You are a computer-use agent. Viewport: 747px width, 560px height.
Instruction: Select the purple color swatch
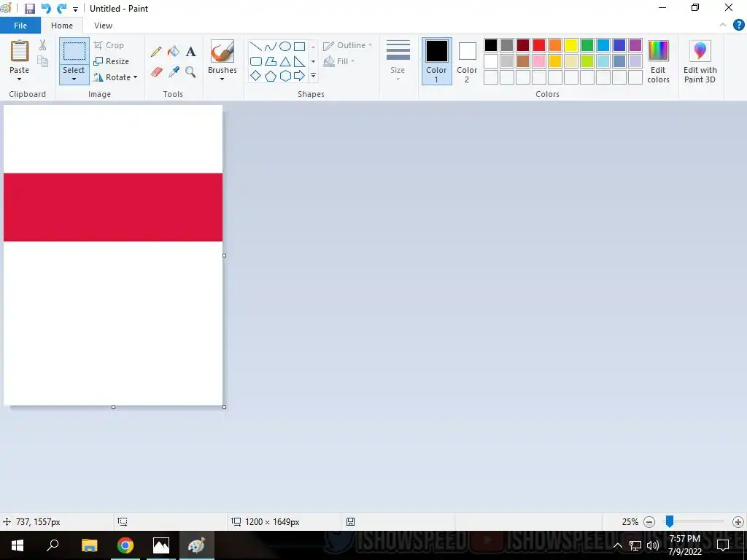635,45
